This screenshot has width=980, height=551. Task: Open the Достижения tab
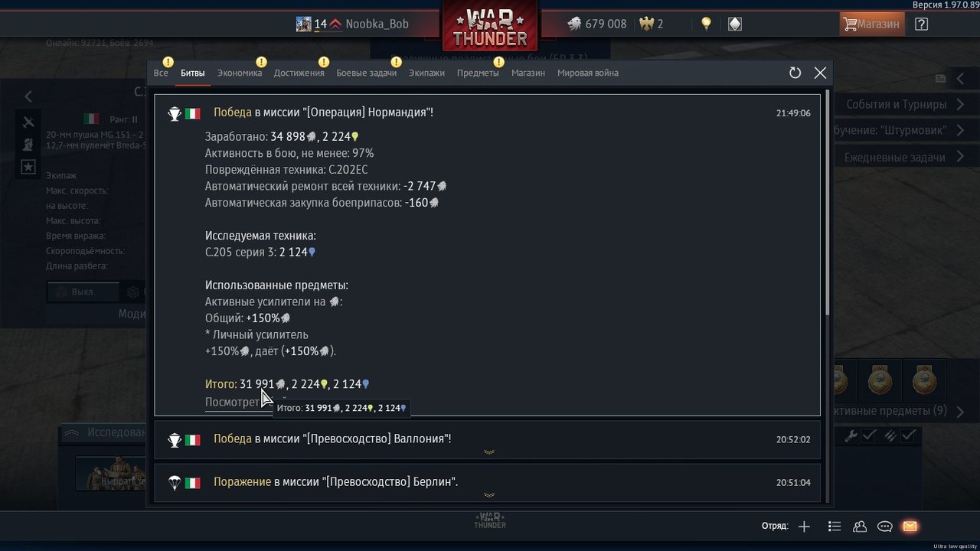click(299, 73)
